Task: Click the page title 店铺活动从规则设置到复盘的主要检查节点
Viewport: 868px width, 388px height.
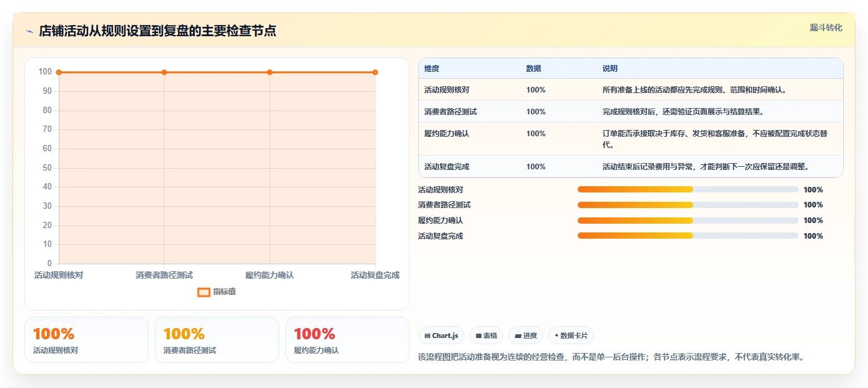Action: point(157,31)
